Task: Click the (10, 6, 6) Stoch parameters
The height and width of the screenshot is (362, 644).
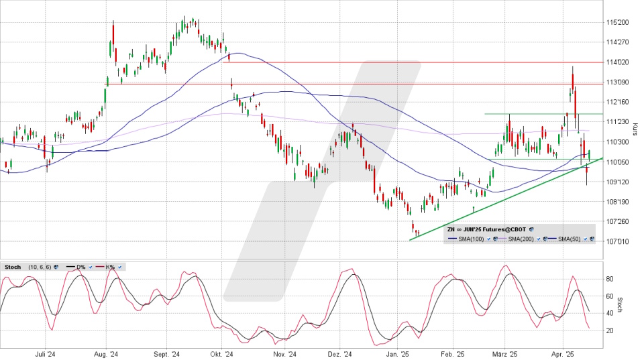Action: click(x=40, y=267)
